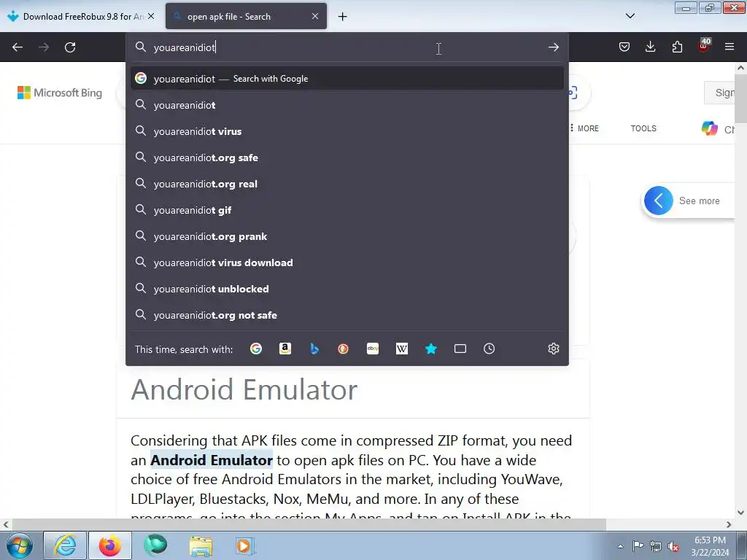Select suggestion youareanidiot virus download
747x560 pixels.
(x=347, y=262)
